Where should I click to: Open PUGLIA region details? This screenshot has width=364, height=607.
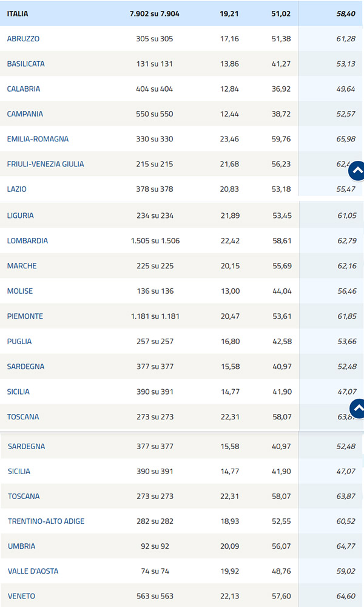coord(19,341)
